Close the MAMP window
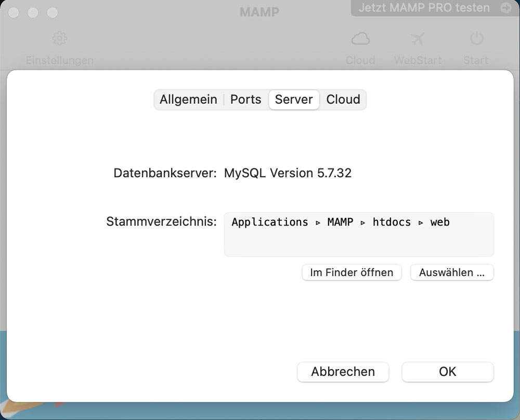 pyautogui.click(x=14, y=12)
